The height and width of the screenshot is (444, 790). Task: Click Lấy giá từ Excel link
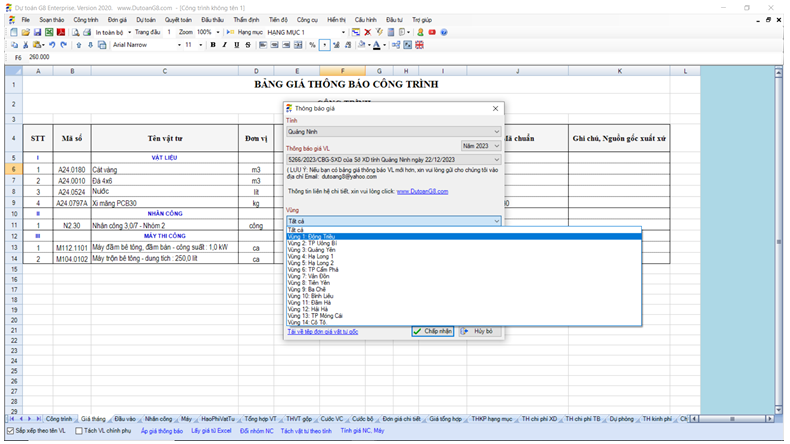(x=211, y=431)
